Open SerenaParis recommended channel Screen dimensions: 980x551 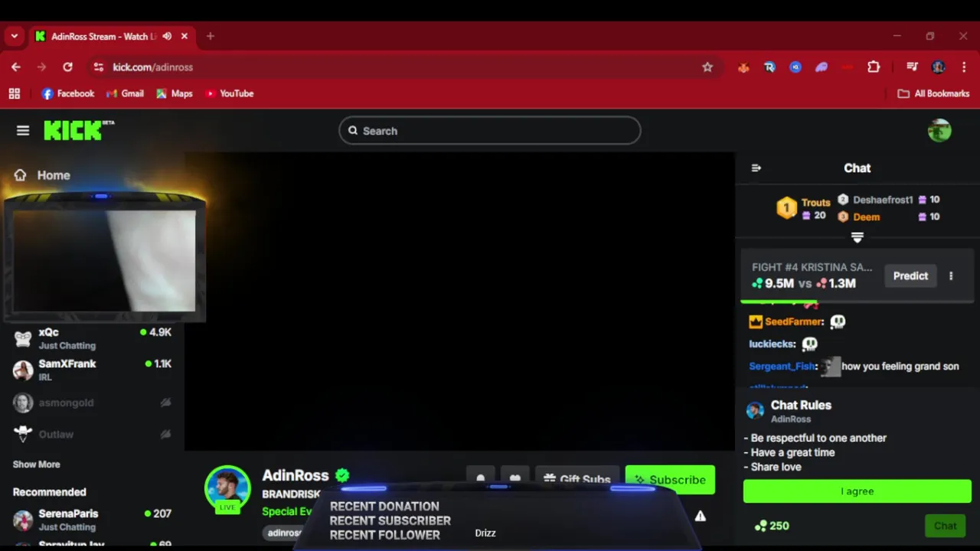coord(92,520)
